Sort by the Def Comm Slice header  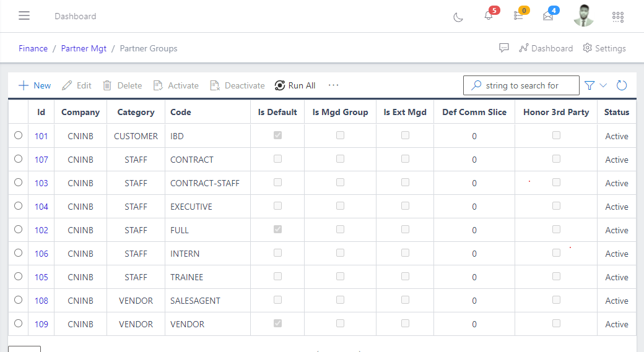[x=474, y=112]
